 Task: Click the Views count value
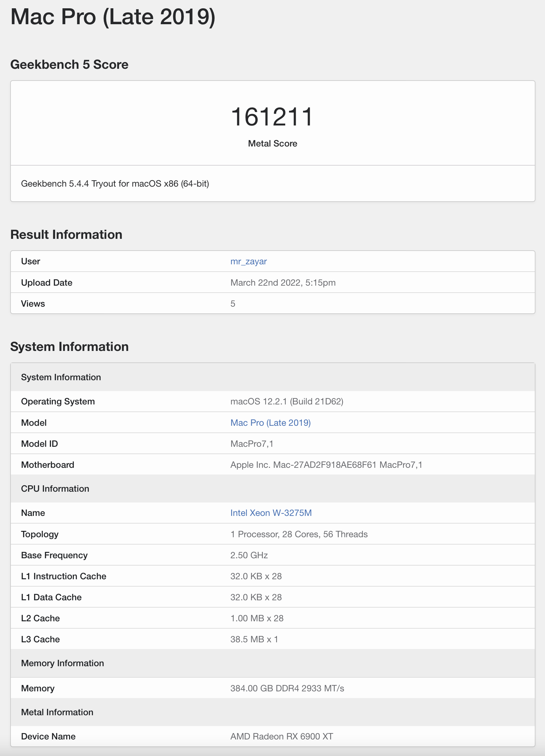[233, 304]
